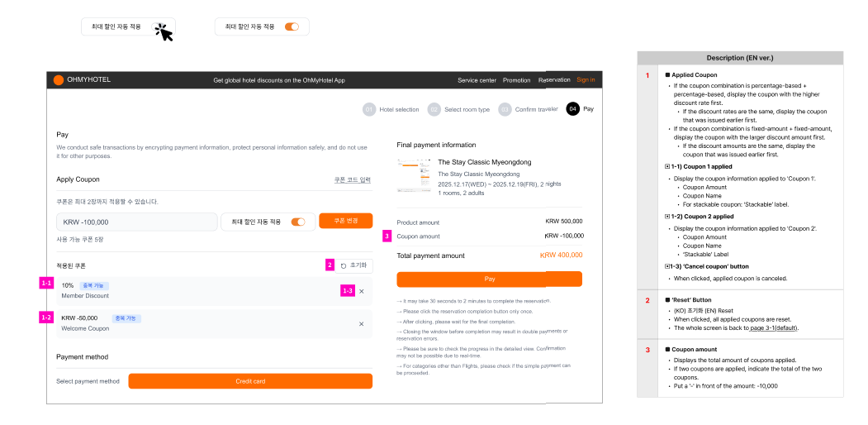This screenshot has width=868, height=425.
Task: Click top-left auto discount button with cursor
Action: click(128, 27)
